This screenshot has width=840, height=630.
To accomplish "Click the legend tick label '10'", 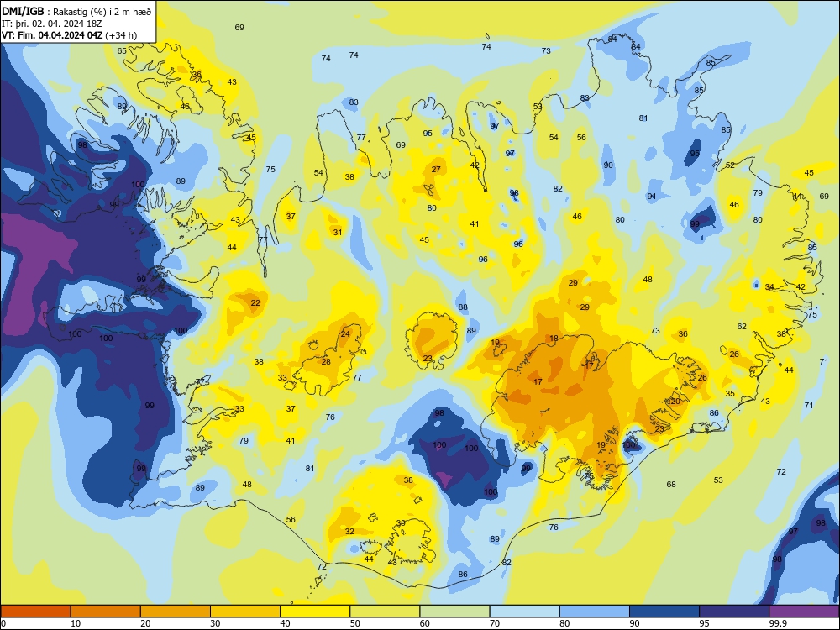I will (76, 623).
